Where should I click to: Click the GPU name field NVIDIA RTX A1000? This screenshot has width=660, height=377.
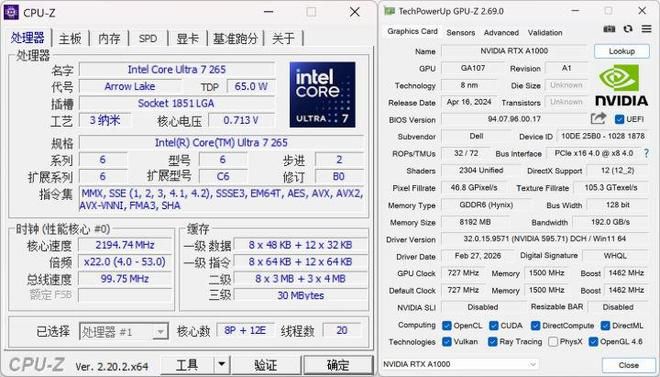(514, 51)
